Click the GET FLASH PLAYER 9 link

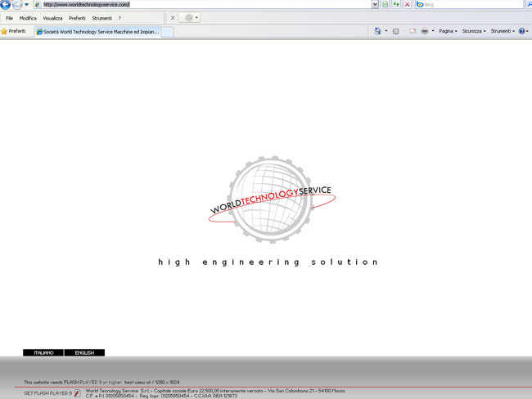click(47, 393)
